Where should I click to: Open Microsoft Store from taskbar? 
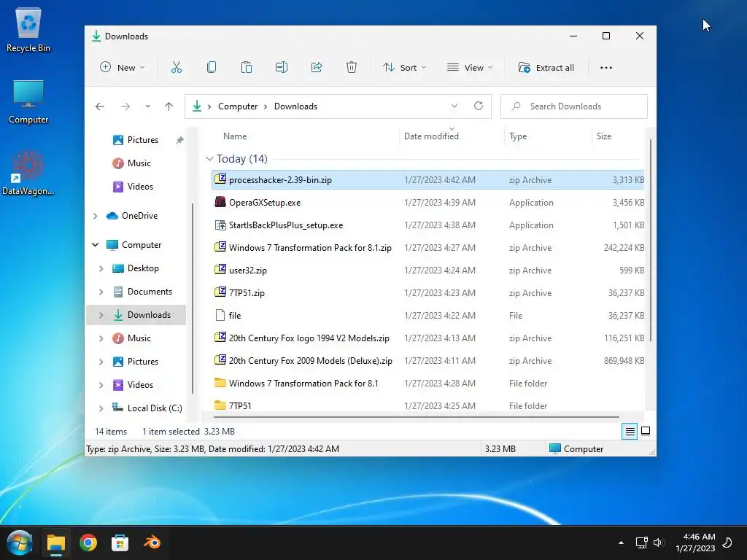tap(120, 542)
